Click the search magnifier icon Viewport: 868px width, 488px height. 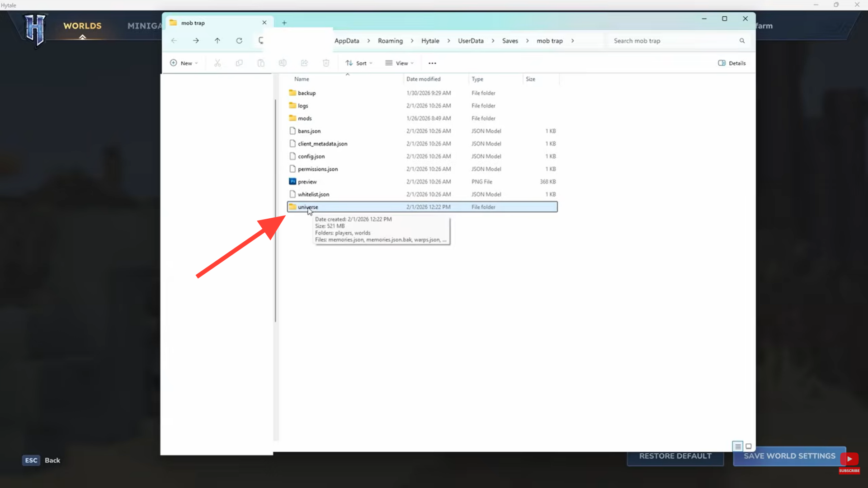[x=742, y=41]
